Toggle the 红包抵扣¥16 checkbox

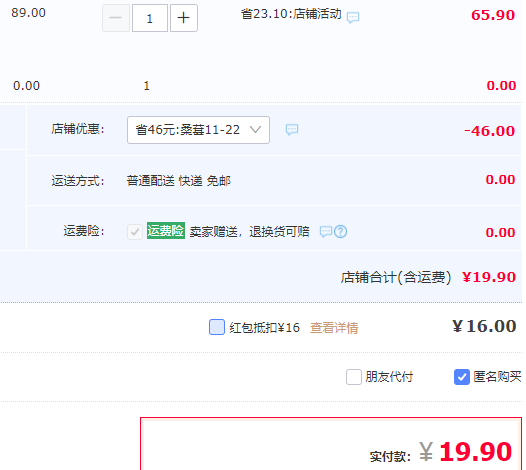point(217,327)
